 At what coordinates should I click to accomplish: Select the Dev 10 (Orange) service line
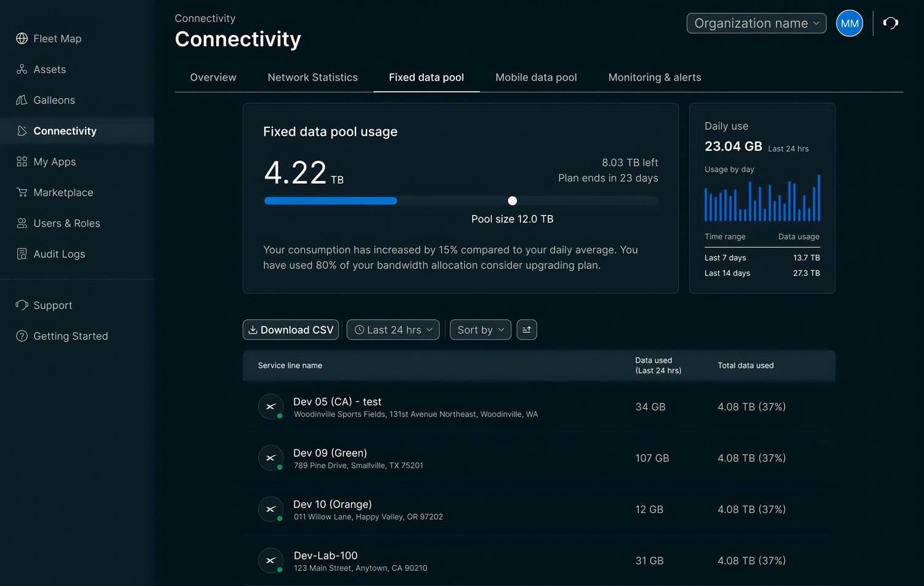(333, 504)
